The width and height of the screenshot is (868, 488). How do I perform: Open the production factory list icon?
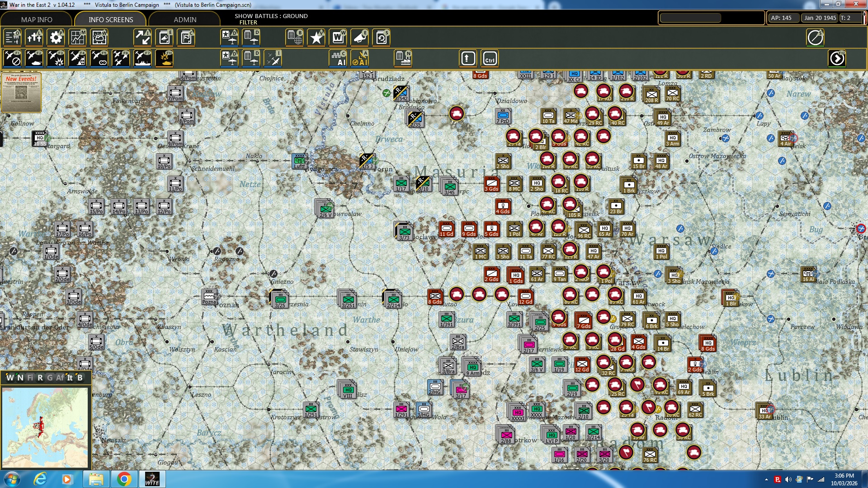pos(403,59)
